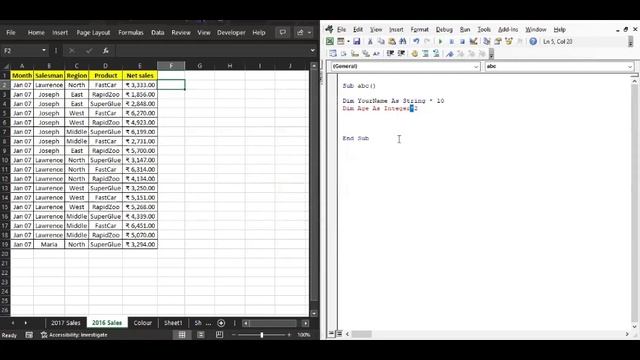Click the 100% zoom level button
Viewport: 640px width, 360px height.
click(304, 335)
